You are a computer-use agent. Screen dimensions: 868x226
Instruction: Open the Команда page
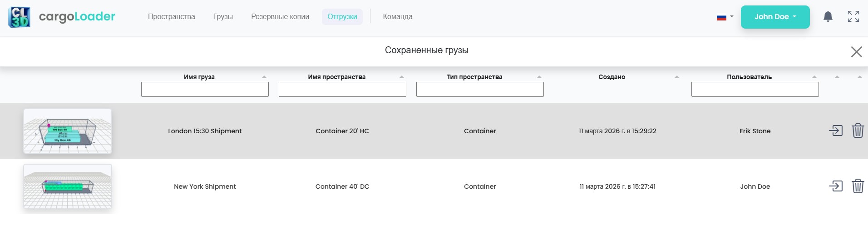398,17
